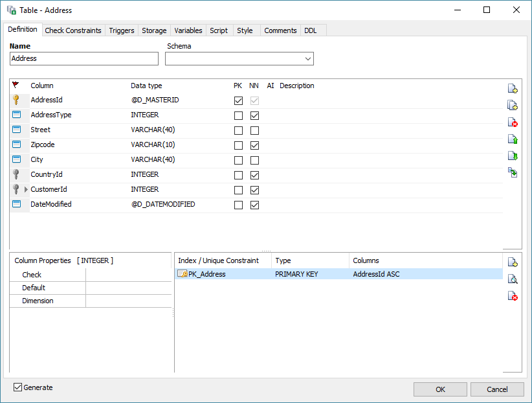Toggle the Generate checkbox
This screenshot has height=403, width=532.
coord(17,387)
